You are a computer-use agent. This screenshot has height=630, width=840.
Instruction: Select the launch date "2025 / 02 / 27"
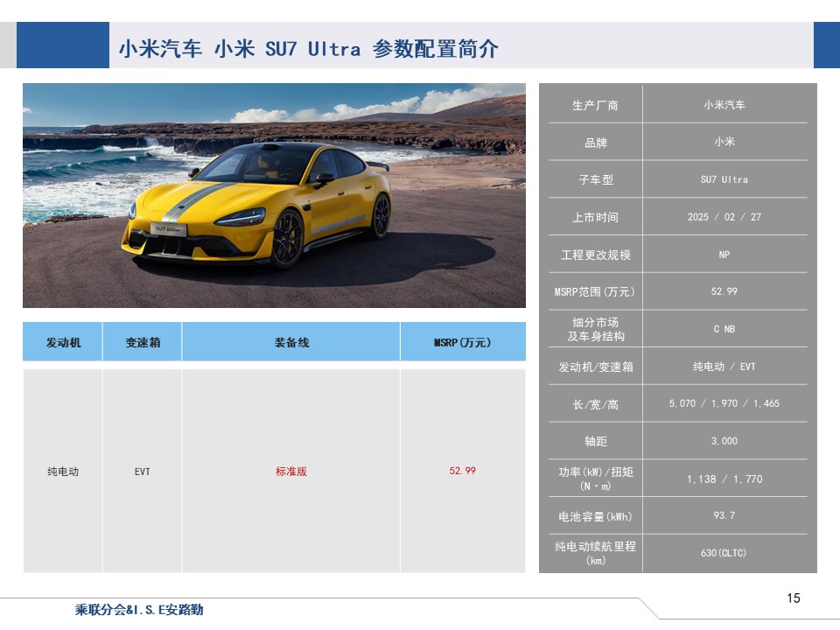coord(724,217)
